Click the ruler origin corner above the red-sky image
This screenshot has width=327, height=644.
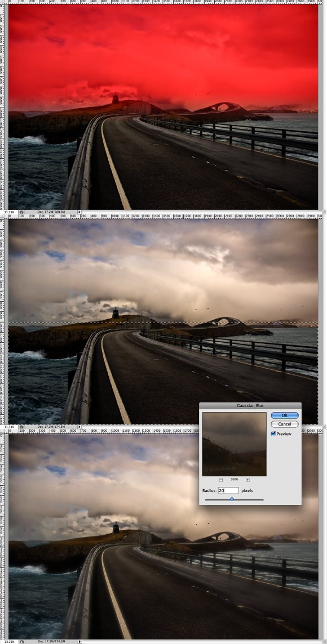(x=2, y=2)
